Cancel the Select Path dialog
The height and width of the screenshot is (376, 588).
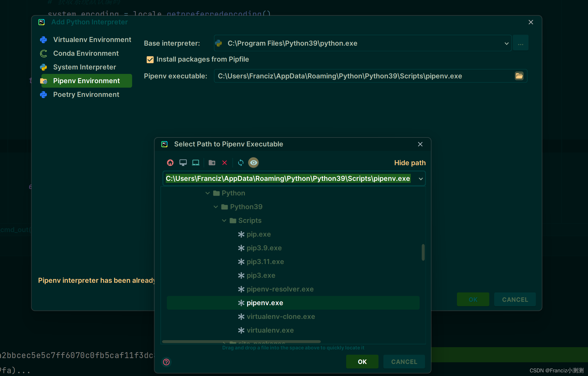(404, 361)
